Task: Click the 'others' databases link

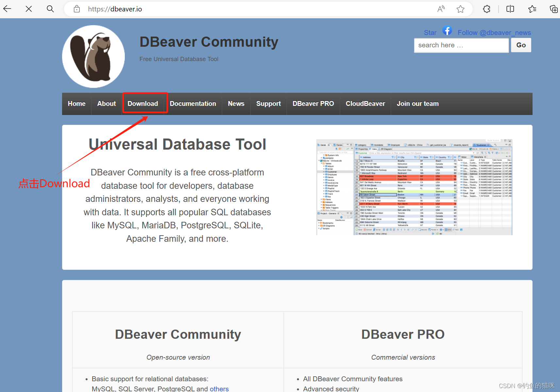Action: click(x=219, y=389)
